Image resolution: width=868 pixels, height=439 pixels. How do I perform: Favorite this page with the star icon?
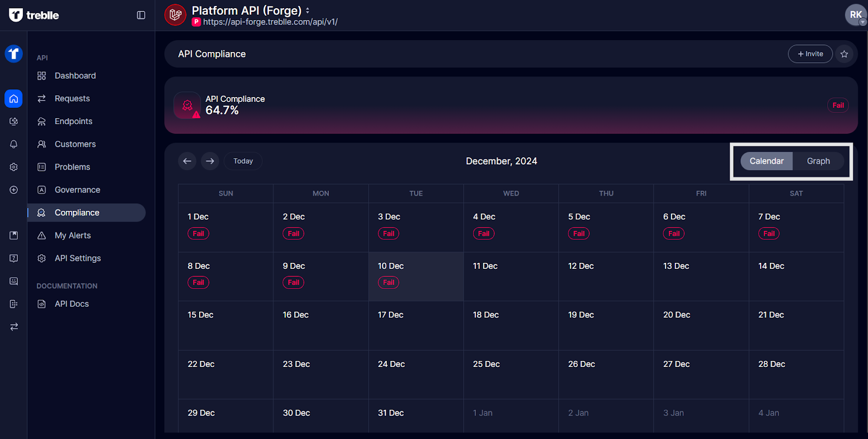pyautogui.click(x=844, y=54)
